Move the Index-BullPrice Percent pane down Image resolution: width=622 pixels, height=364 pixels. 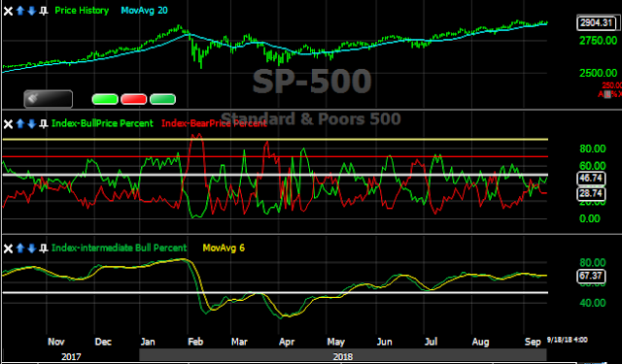click(32, 124)
